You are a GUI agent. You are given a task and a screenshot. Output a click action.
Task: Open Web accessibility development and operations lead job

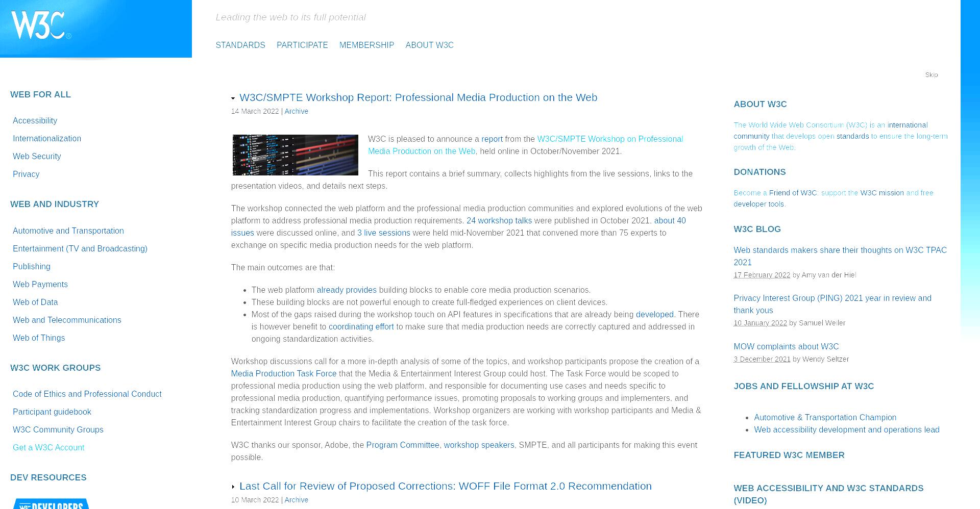pos(847,429)
